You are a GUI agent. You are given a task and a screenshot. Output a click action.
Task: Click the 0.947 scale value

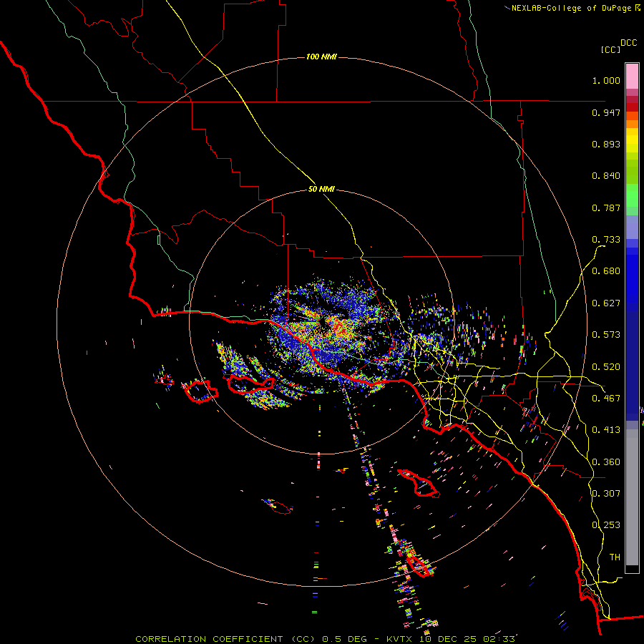tap(606, 112)
